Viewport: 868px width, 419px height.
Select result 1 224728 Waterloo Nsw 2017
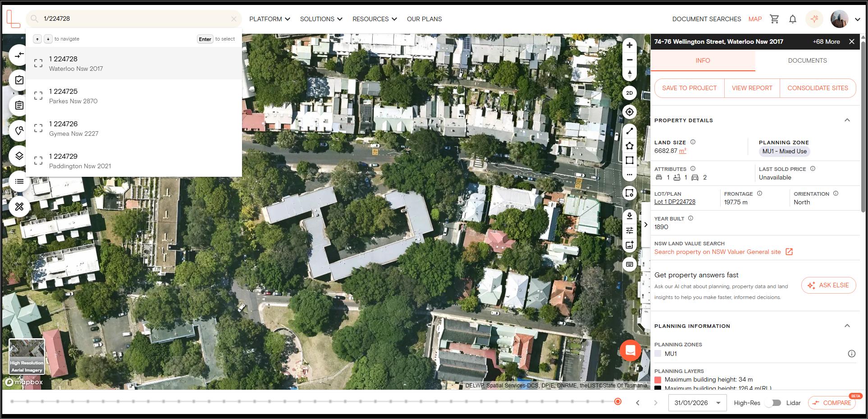coord(134,63)
